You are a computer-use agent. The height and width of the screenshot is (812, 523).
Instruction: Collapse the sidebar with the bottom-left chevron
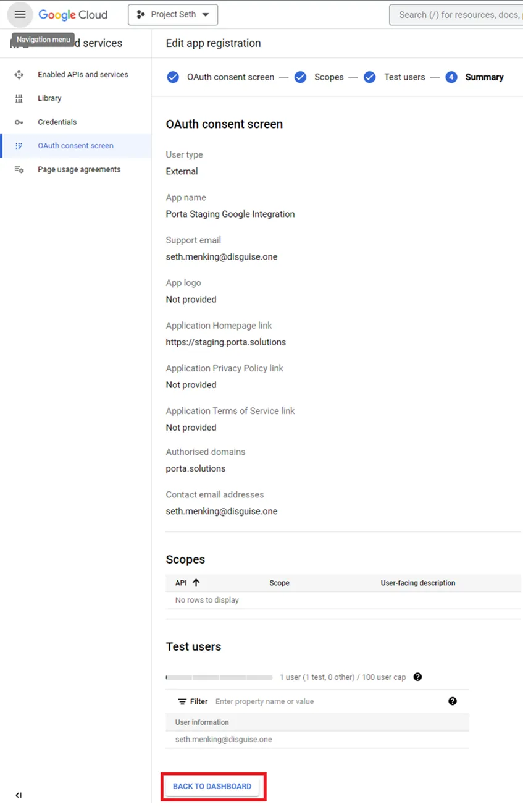pyautogui.click(x=19, y=795)
